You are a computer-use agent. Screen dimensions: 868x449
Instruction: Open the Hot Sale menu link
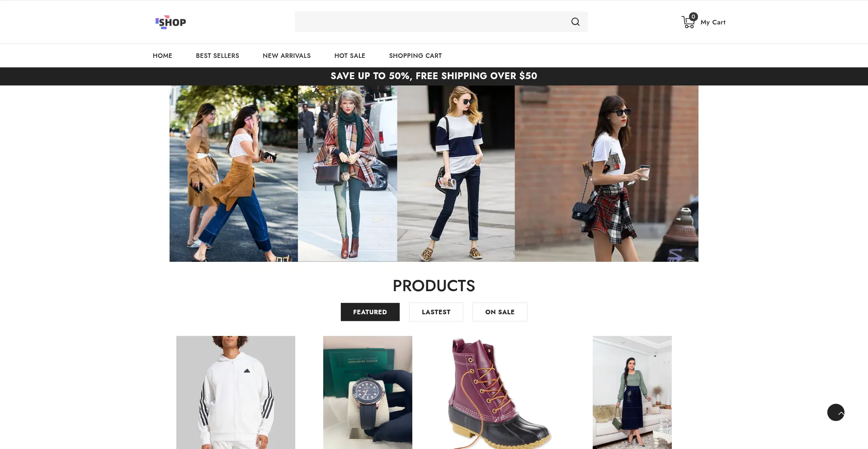(349, 56)
